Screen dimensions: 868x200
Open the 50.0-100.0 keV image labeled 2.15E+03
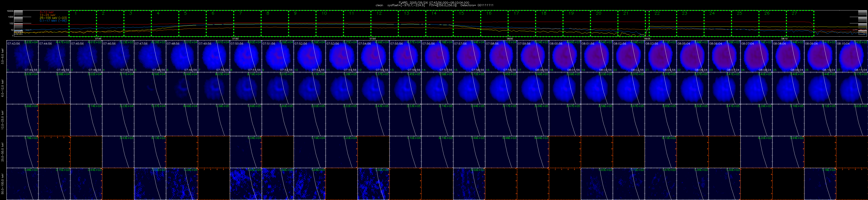coord(54,183)
